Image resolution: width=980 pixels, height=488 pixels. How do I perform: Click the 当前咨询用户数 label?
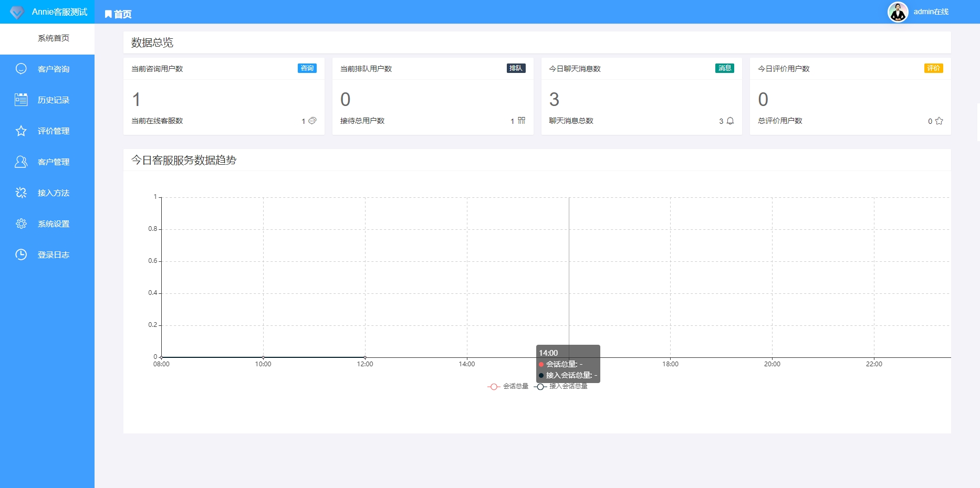coord(157,69)
